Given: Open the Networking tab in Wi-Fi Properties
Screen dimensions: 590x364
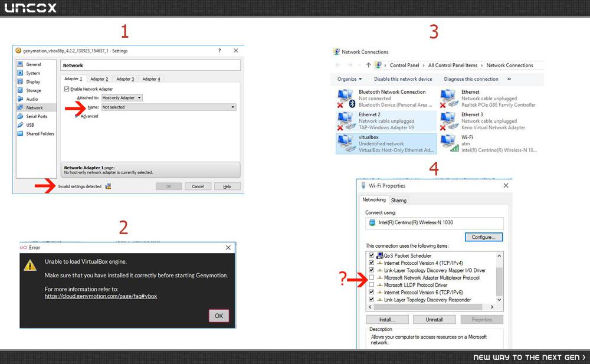Looking at the screenshot, I should [x=374, y=200].
